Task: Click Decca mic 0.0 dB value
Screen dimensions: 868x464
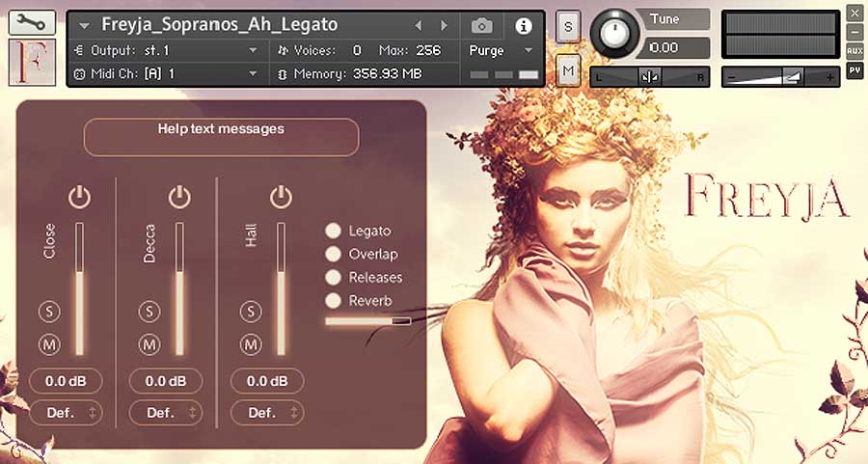Action: click(x=166, y=381)
